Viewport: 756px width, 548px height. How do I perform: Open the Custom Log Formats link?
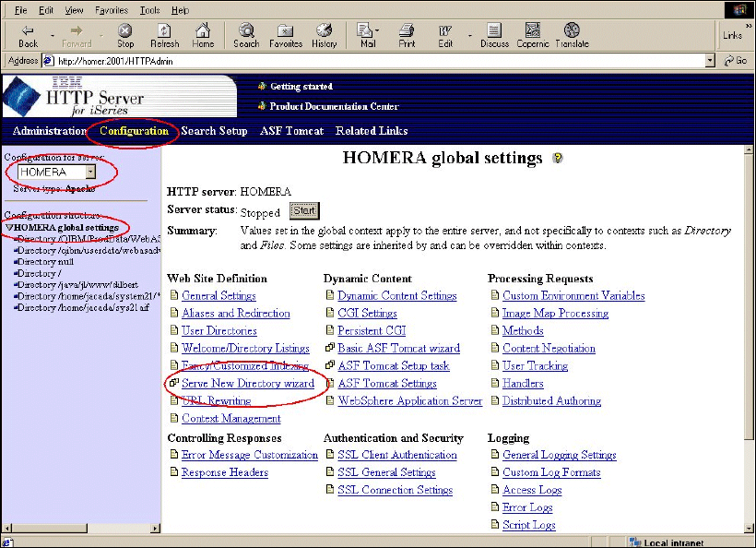551,471
